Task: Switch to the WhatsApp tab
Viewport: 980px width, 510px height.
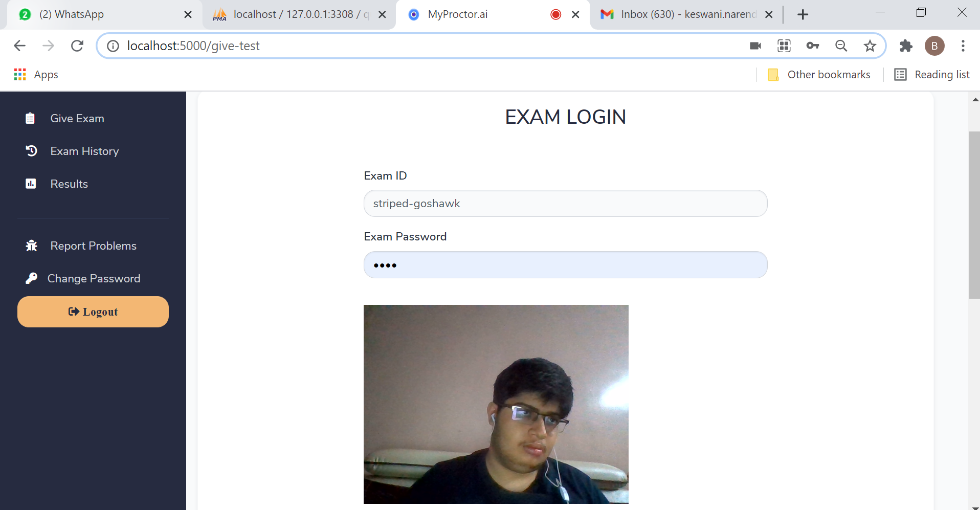Action: point(97,14)
